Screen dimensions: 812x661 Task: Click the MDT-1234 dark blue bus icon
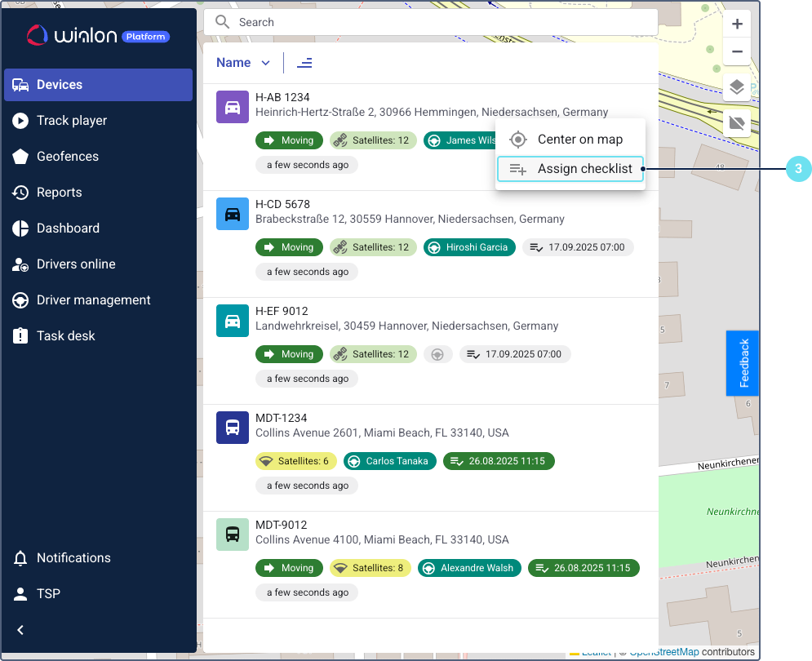pyautogui.click(x=233, y=428)
